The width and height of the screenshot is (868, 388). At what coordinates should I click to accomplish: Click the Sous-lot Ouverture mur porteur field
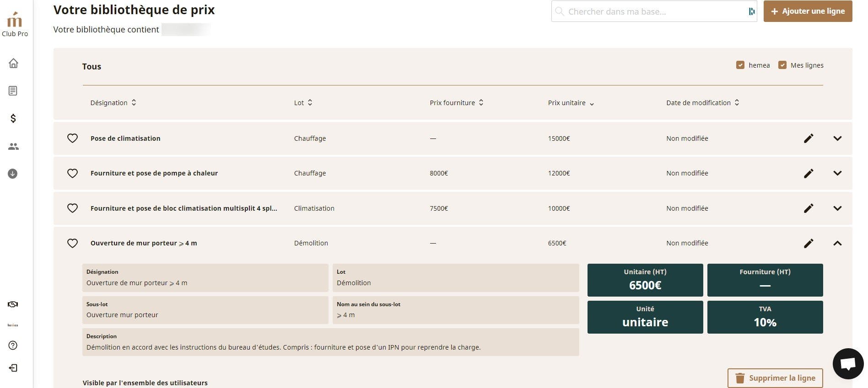point(205,310)
